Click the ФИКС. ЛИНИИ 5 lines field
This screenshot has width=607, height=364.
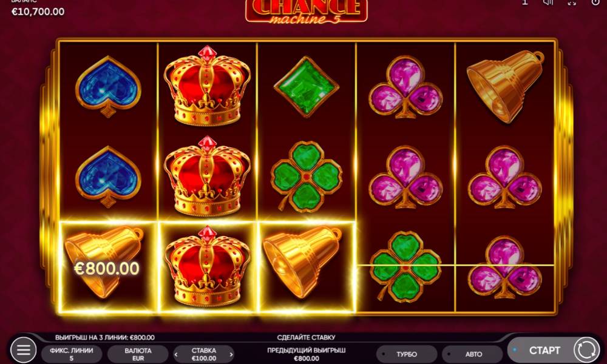tap(71, 354)
